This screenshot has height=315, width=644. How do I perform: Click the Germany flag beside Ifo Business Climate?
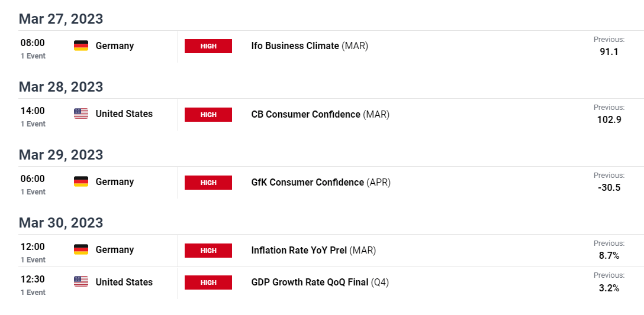81,46
